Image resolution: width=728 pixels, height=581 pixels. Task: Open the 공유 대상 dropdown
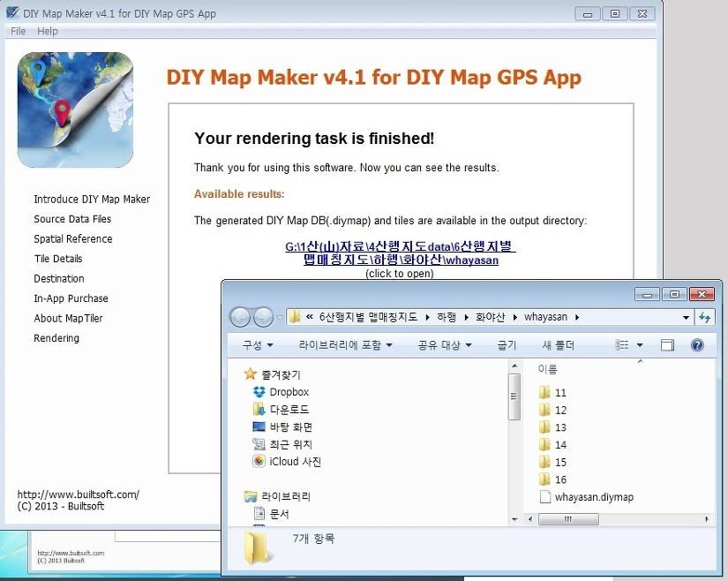[445, 345]
